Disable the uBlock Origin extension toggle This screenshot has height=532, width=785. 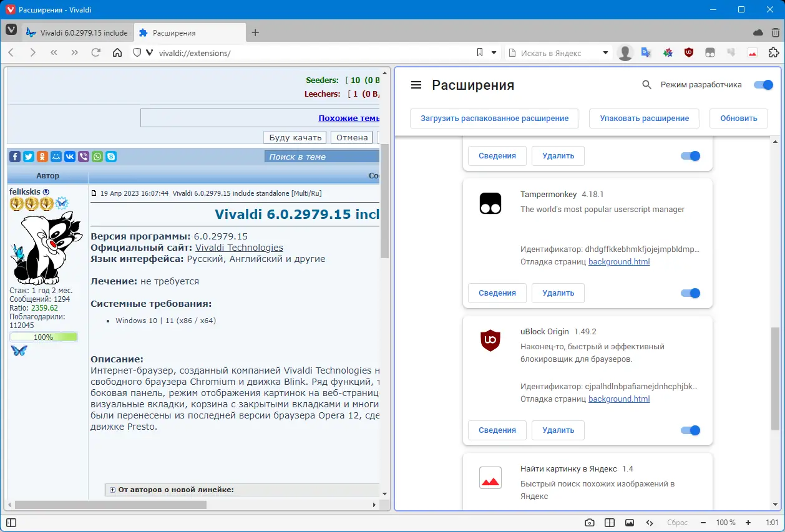[691, 430]
